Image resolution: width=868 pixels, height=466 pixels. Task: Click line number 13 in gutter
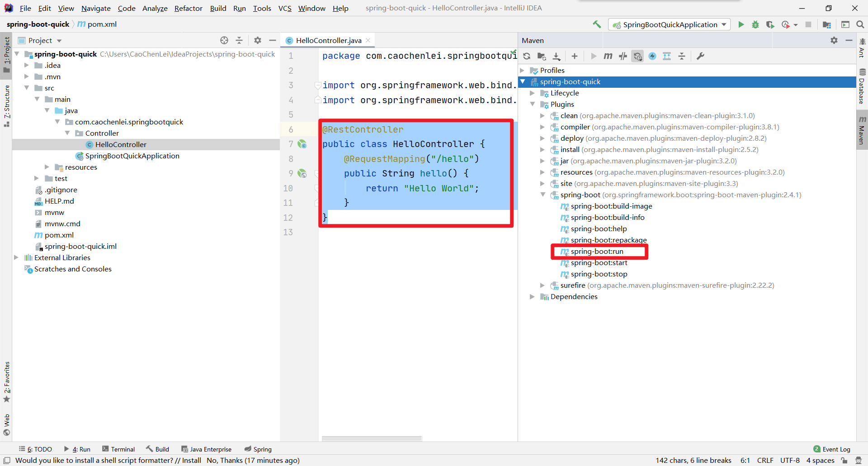pyautogui.click(x=288, y=233)
